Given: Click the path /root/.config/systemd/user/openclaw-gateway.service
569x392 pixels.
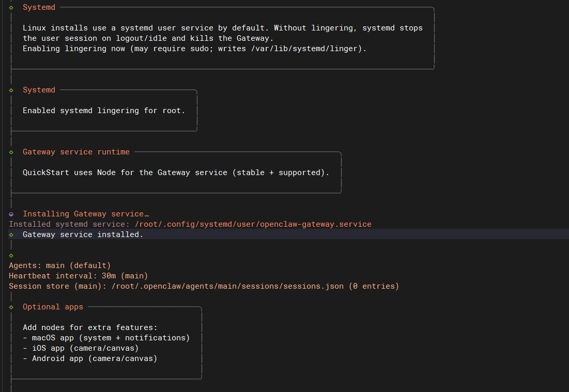Looking at the screenshot, I should point(253,224).
